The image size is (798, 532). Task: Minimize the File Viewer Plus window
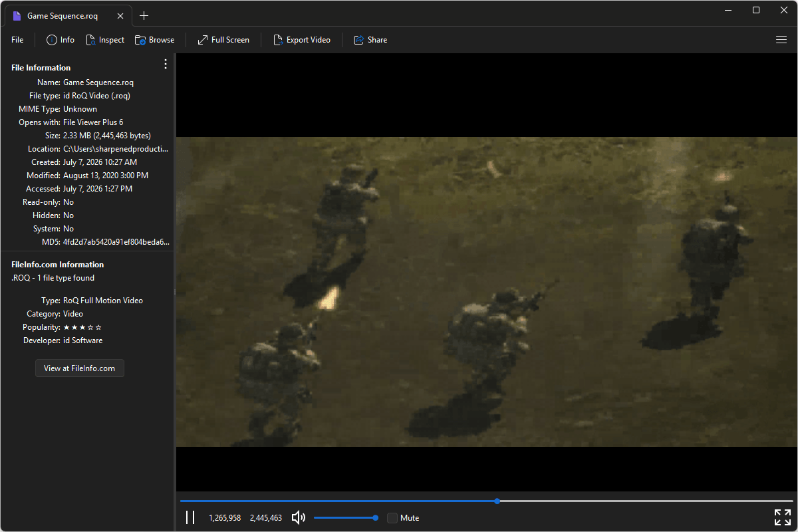point(728,10)
